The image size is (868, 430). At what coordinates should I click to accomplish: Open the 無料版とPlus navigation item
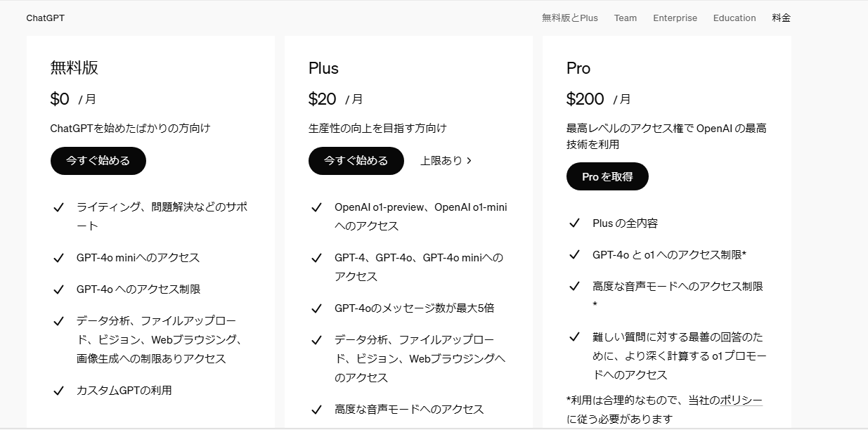pyautogui.click(x=569, y=18)
